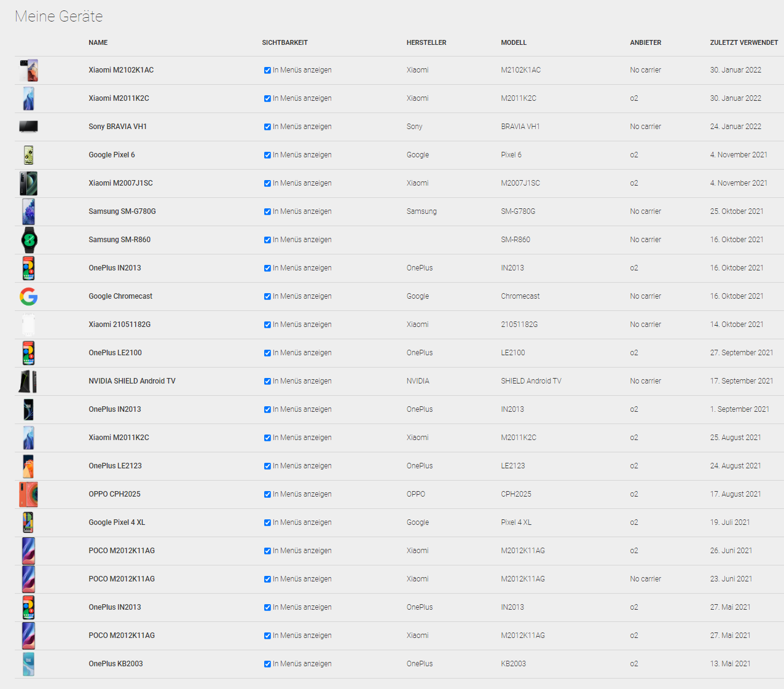
Task: Click thumbnail of Xiaomi M2011K2C used 30. Januar
Action: click(29, 98)
